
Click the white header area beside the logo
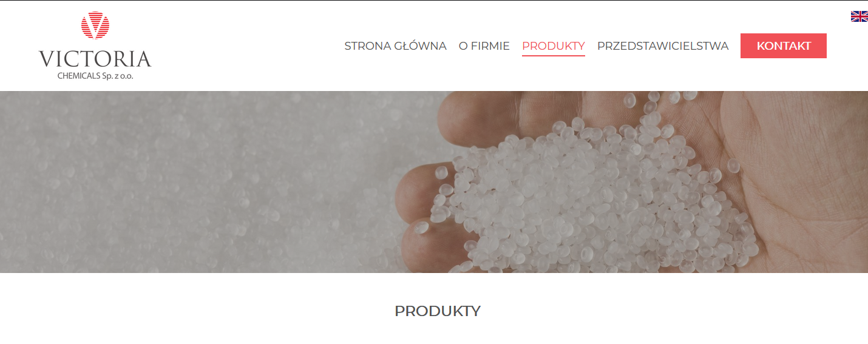pyautogui.click(x=243, y=46)
